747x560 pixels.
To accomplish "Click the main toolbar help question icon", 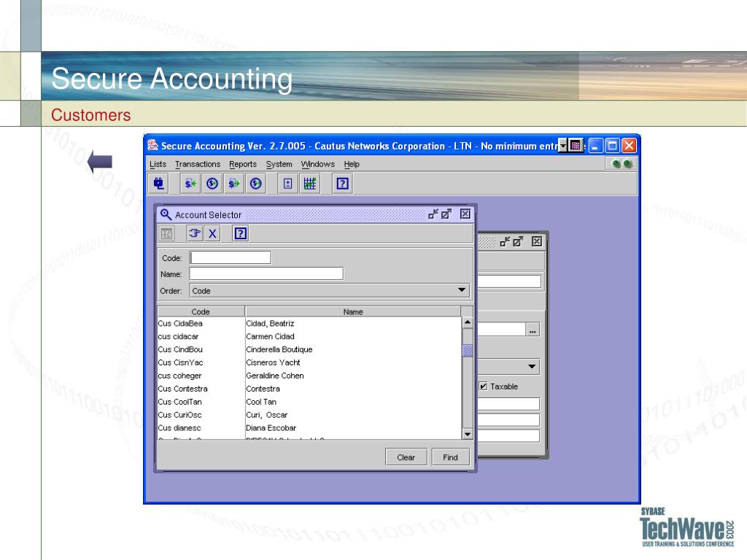I will (342, 183).
